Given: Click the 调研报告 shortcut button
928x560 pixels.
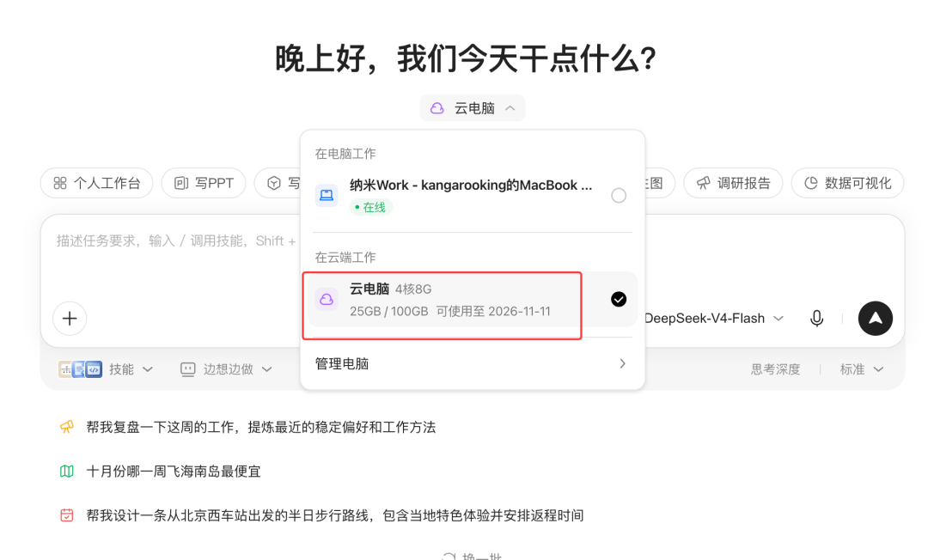Looking at the screenshot, I should 733,183.
